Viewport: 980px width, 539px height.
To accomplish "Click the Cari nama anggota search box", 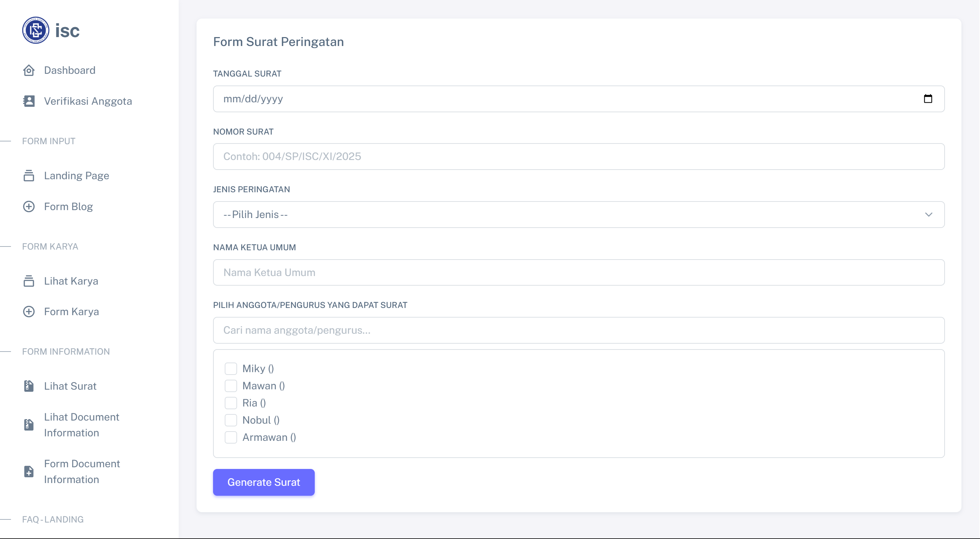I will 578,330.
